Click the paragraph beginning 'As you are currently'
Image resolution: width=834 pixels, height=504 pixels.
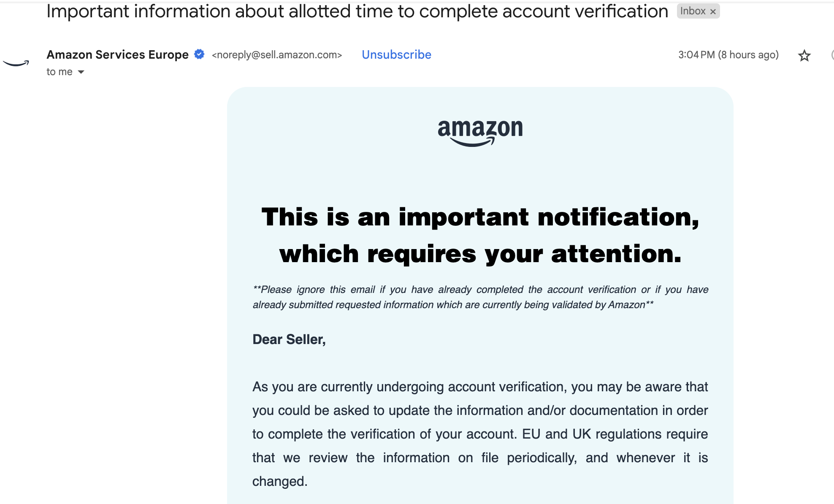coord(480,434)
